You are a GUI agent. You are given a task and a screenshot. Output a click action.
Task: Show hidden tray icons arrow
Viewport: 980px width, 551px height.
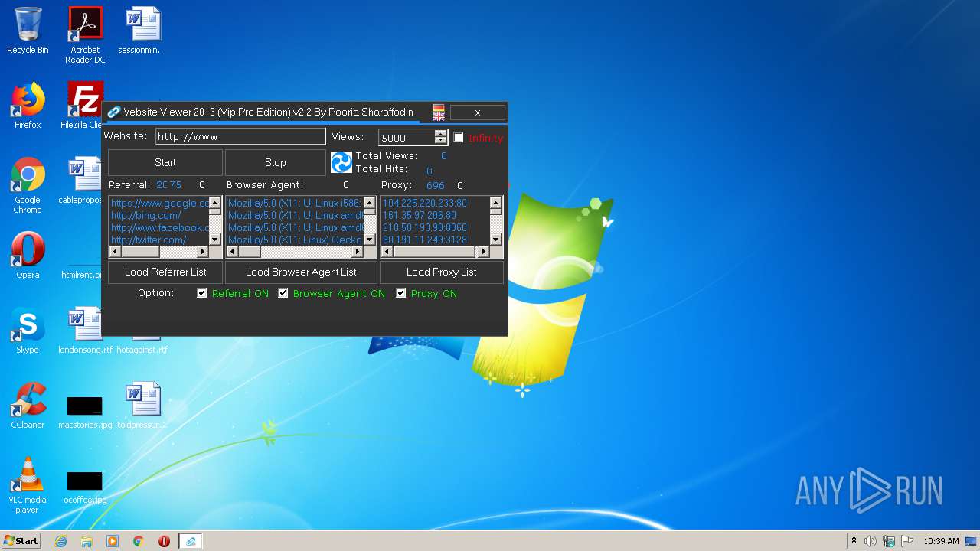coord(854,540)
